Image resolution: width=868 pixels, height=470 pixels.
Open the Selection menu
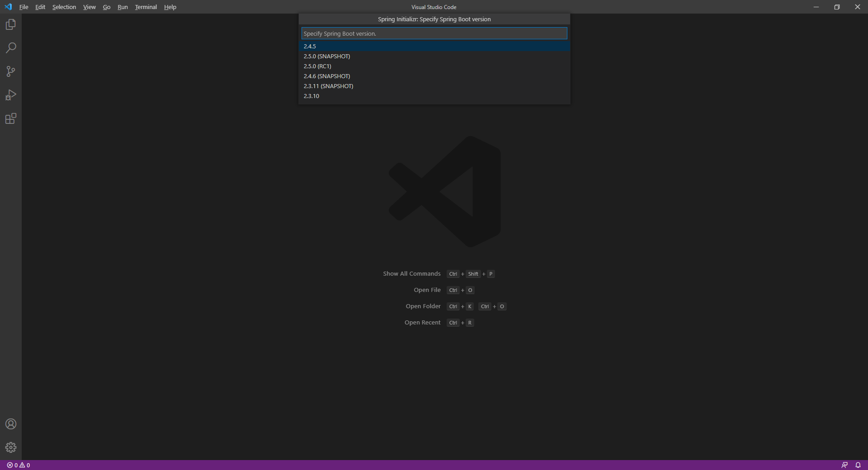(x=64, y=7)
